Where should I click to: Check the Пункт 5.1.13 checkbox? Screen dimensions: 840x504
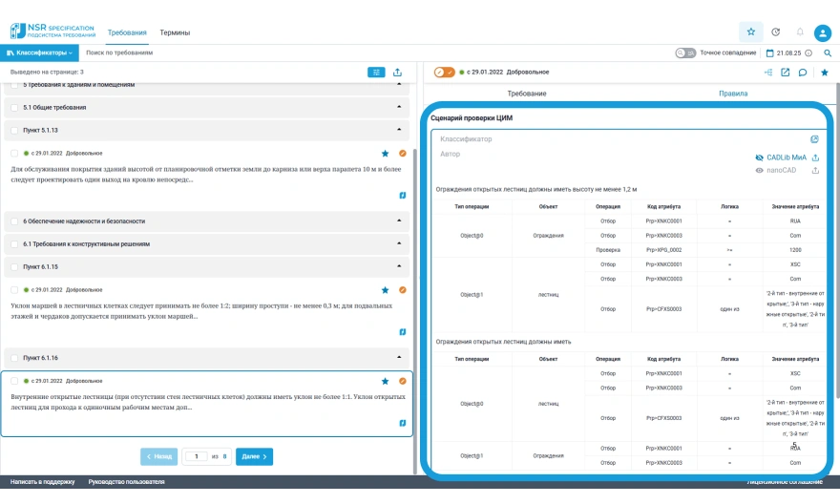click(14, 130)
